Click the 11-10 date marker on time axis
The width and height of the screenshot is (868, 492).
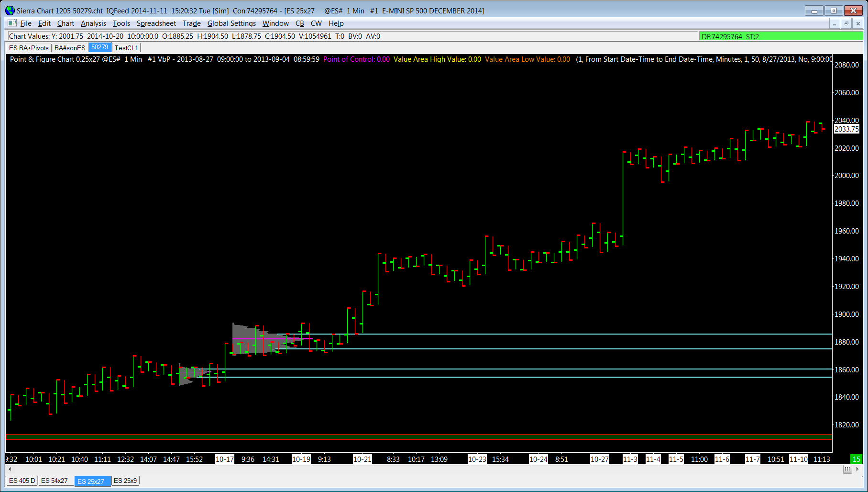pyautogui.click(x=799, y=459)
